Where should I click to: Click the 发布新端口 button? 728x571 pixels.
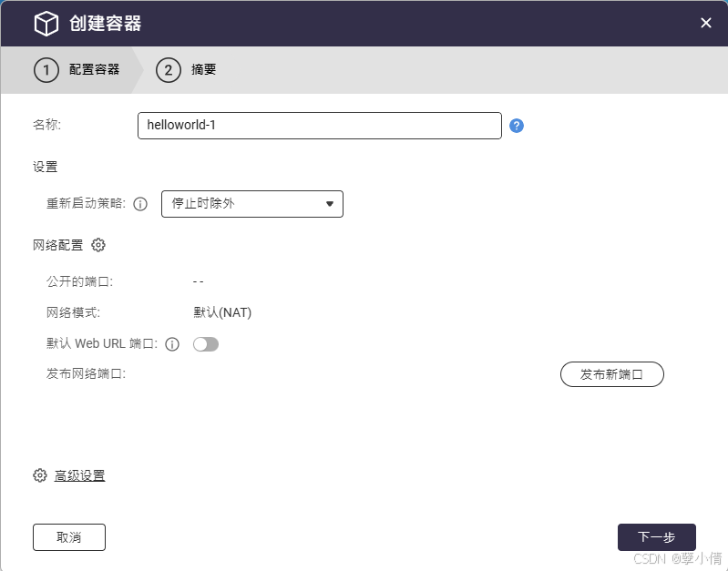coord(611,374)
